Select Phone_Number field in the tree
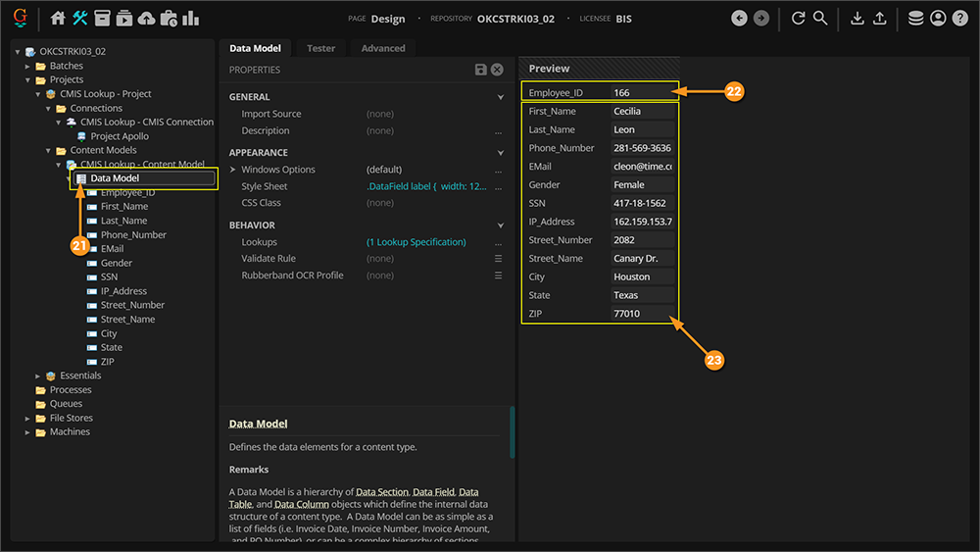 click(x=133, y=234)
